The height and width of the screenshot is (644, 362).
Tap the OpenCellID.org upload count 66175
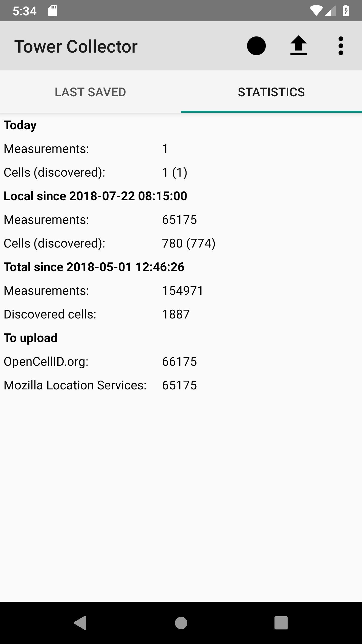click(x=179, y=361)
